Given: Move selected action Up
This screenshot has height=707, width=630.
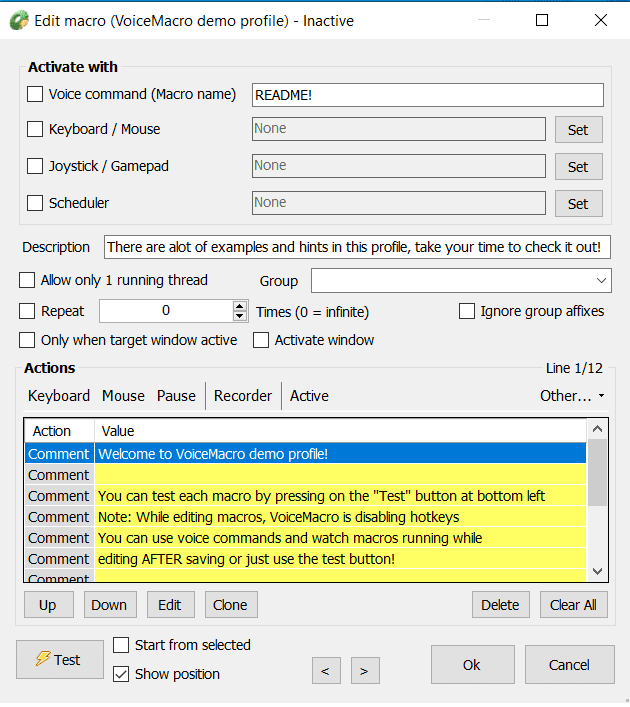Looking at the screenshot, I should coord(48,605).
